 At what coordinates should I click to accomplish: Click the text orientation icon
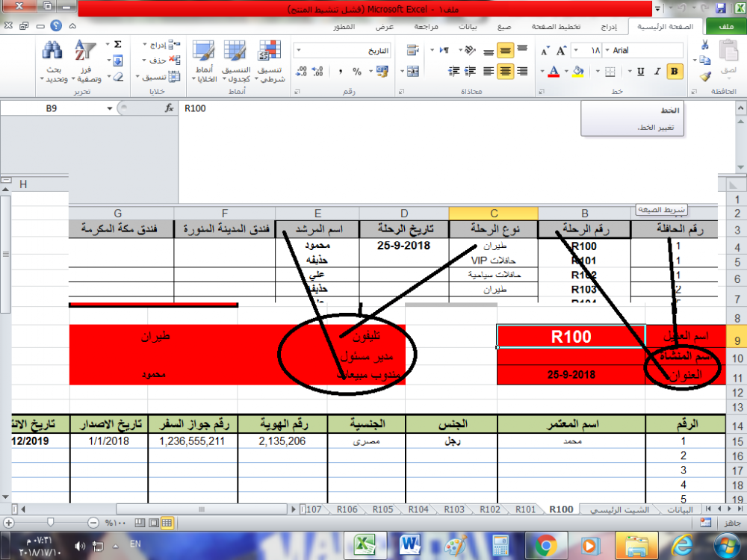coord(469,50)
